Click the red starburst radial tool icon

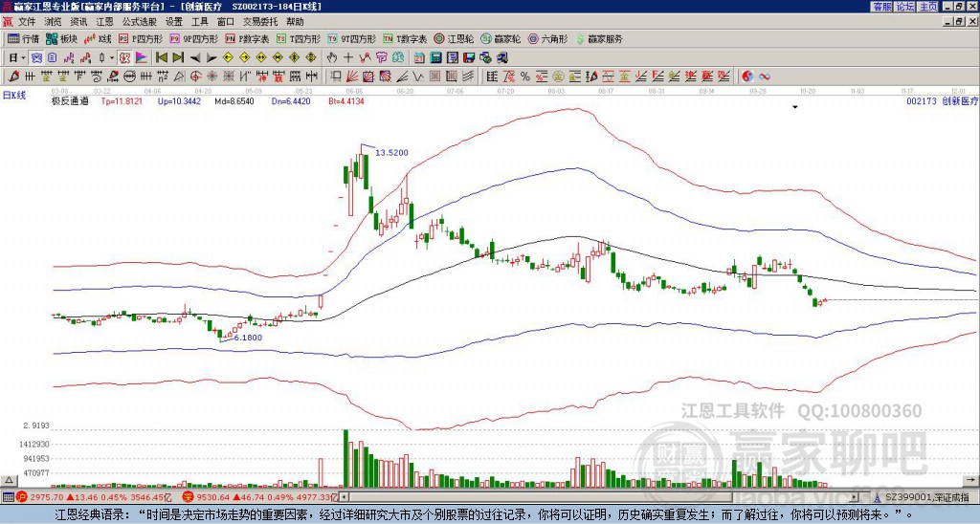212,76
